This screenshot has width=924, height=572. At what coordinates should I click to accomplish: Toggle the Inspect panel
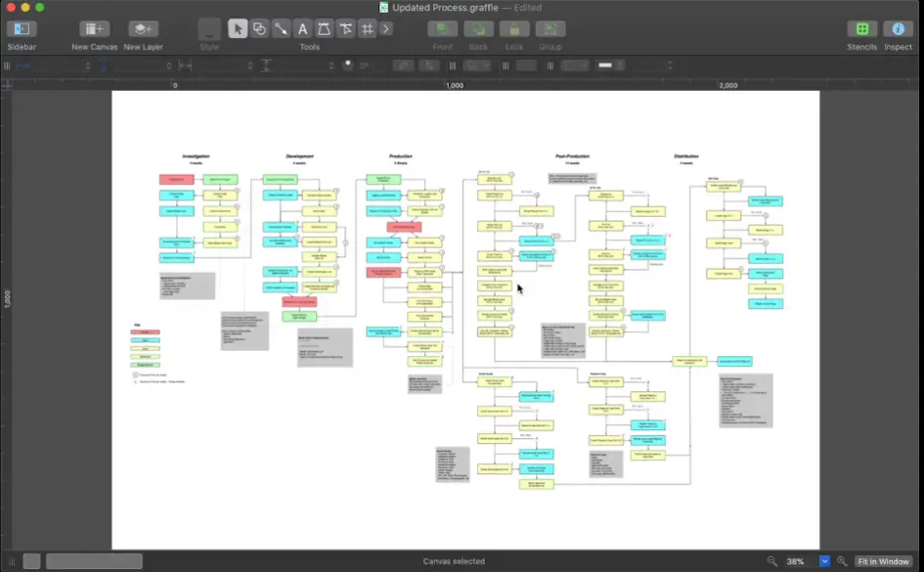pyautogui.click(x=898, y=29)
